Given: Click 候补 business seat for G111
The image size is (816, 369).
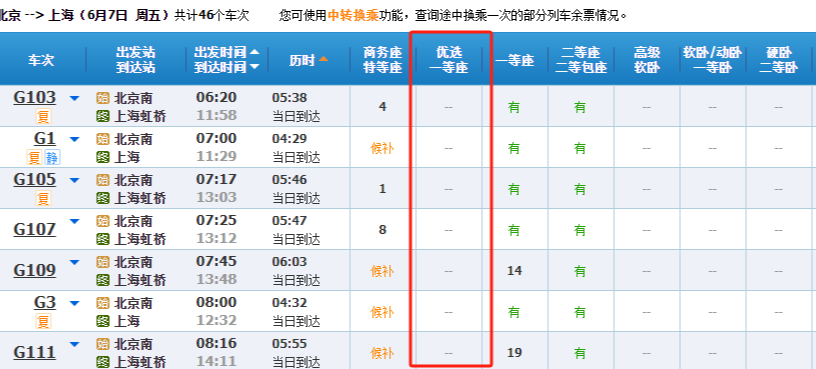Looking at the screenshot, I should pos(382,353).
